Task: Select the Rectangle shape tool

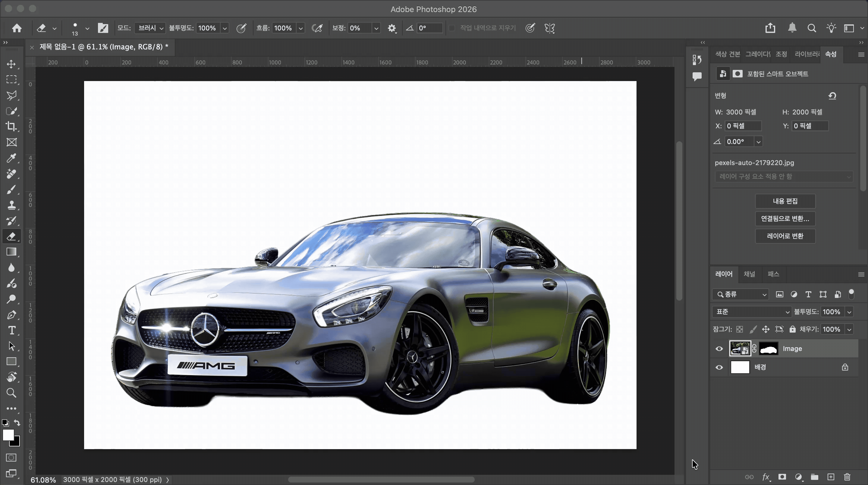Action: pyautogui.click(x=11, y=362)
